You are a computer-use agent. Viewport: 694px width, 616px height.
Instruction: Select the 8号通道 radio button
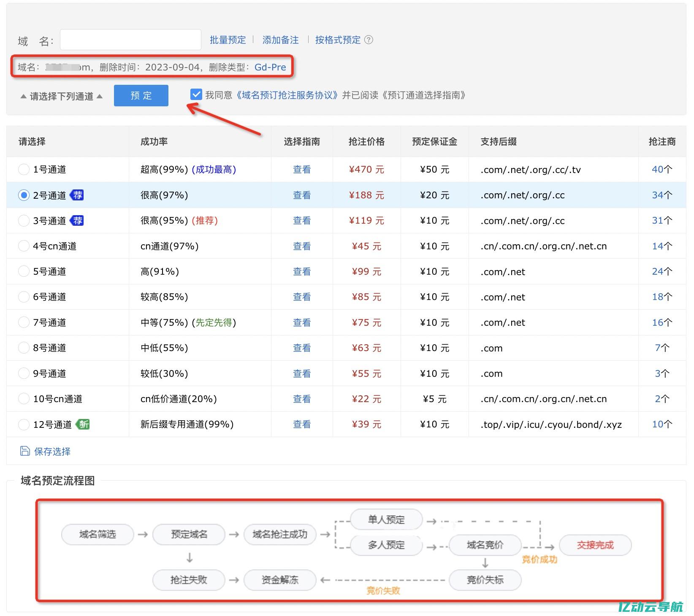(x=24, y=348)
